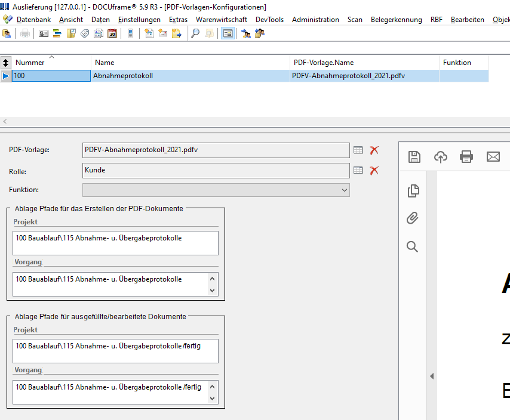The height and width of the screenshot is (420, 510).
Task: Open the Einstellungen menu
Action: coord(139,20)
